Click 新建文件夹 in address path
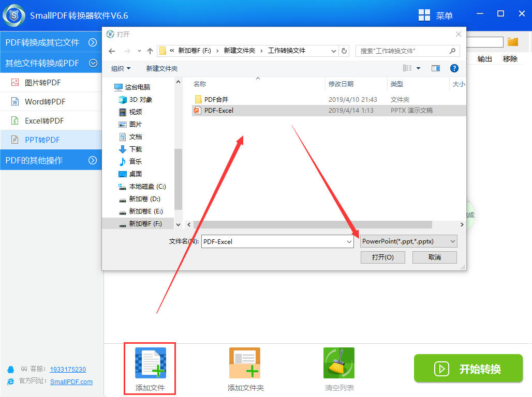Viewport: 532px width, 397px height. click(239, 51)
